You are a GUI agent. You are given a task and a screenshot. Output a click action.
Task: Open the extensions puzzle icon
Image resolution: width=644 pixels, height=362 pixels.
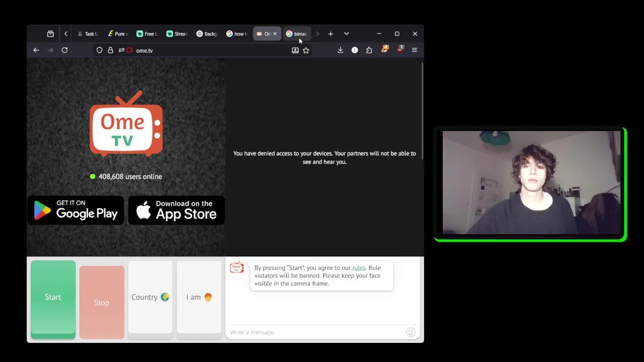pyautogui.click(x=369, y=50)
